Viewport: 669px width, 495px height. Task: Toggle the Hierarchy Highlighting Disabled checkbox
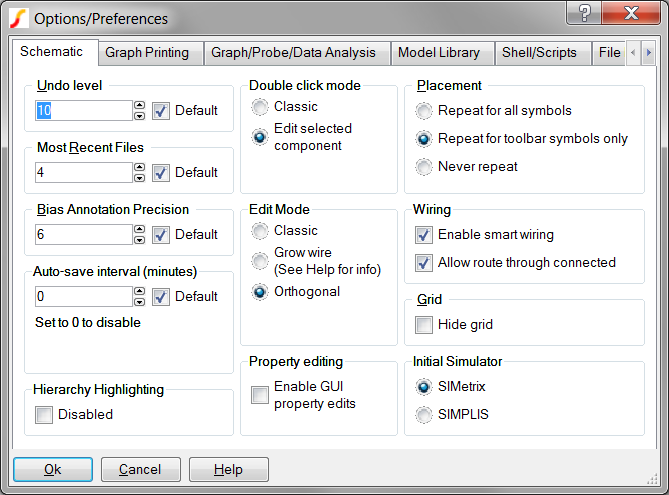pyautogui.click(x=44, y=414)
